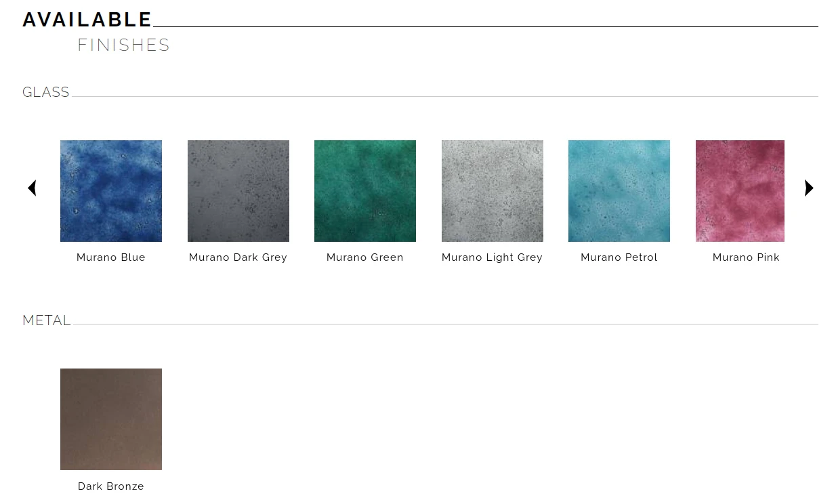Click the "FINISHES" subheading text

(124, 45)
